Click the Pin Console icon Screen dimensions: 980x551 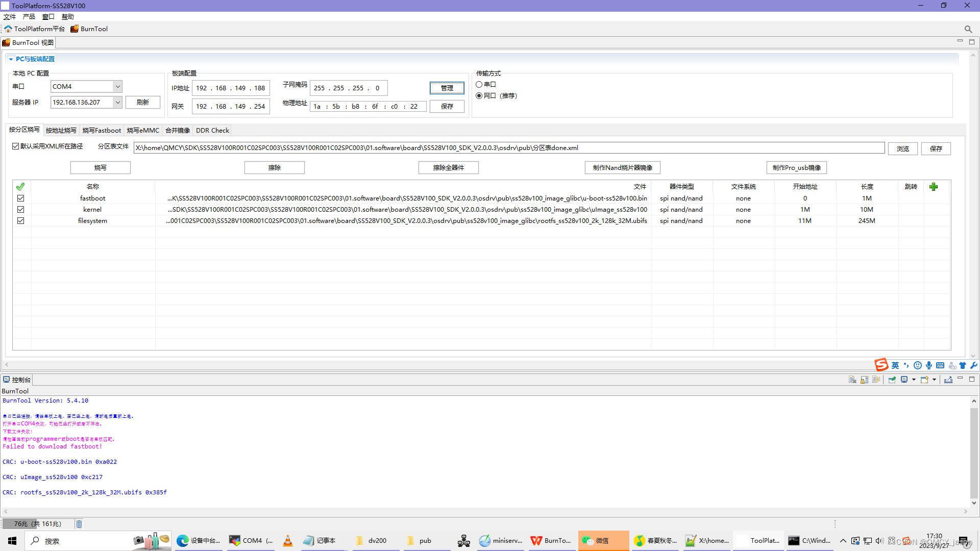[892, 380]
